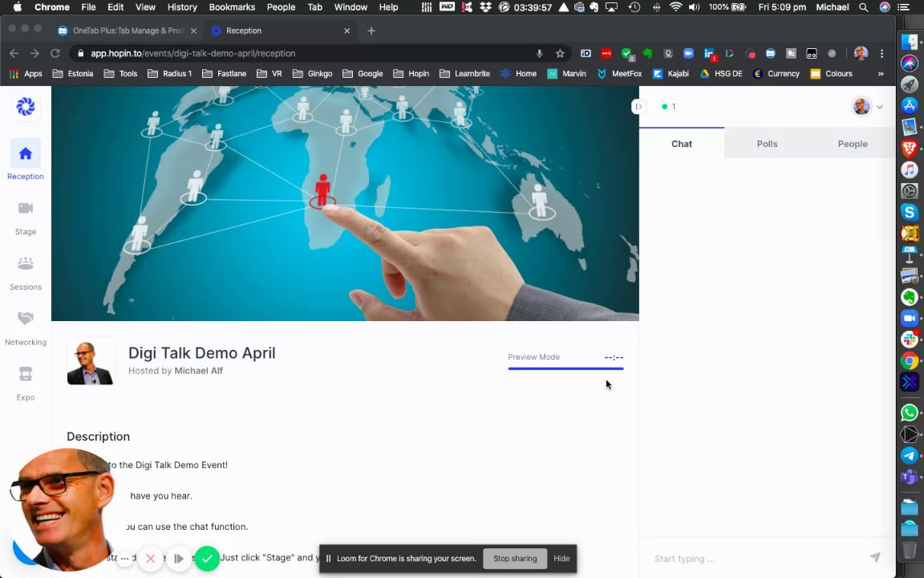Open the Chrome three-dot menu
The width and height of the screenshot is (924, 578).
click(881, 53)
